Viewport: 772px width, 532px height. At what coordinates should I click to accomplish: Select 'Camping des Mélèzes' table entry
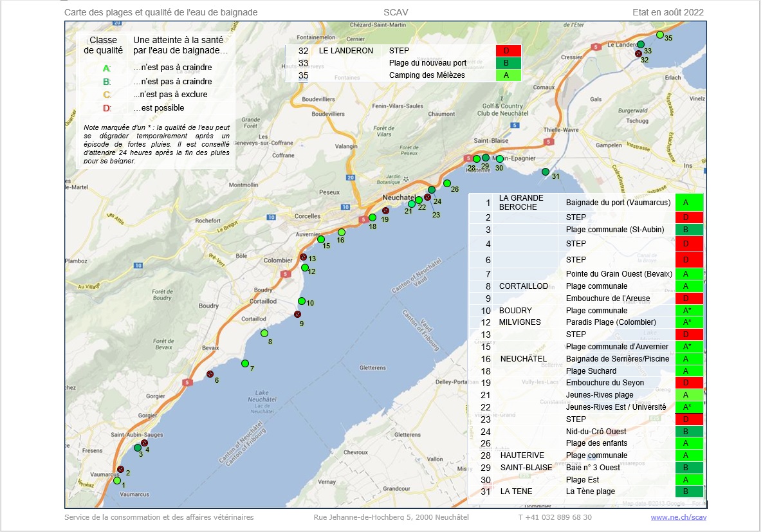coord(427,75)
